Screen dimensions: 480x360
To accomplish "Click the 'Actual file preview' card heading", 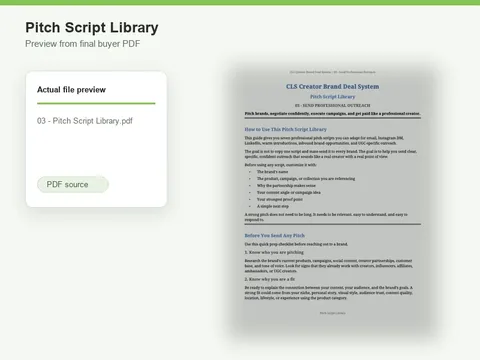I will click(71, 90).
